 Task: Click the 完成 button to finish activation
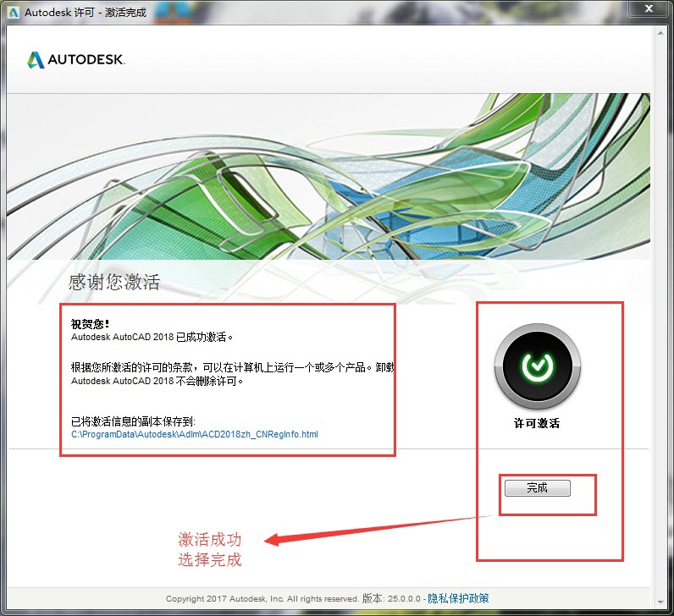tap(537, 488)
